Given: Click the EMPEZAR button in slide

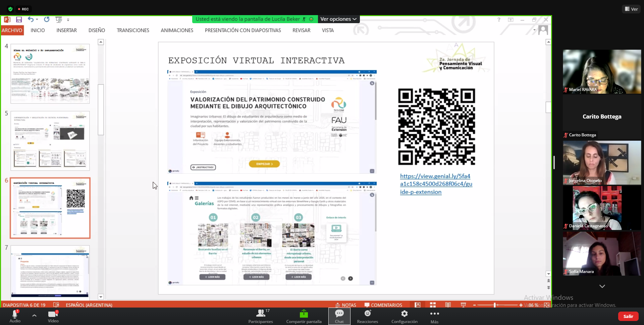Looking at the screenshot, I should (264, 164).
